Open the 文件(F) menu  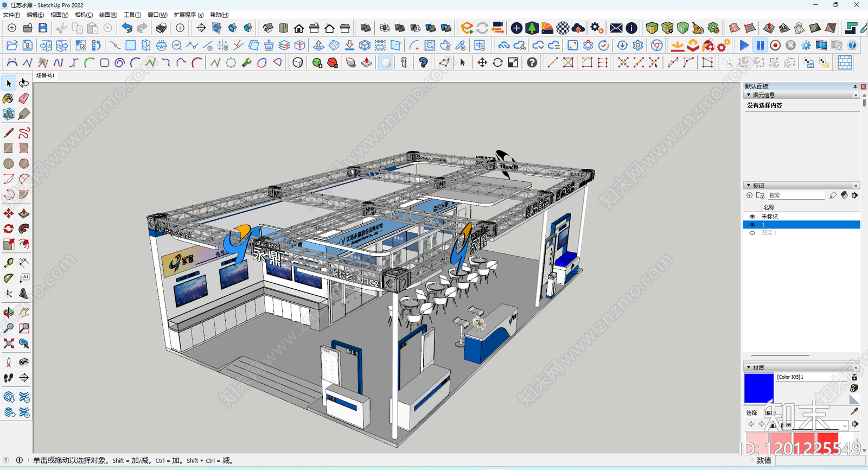click(11, 15)
